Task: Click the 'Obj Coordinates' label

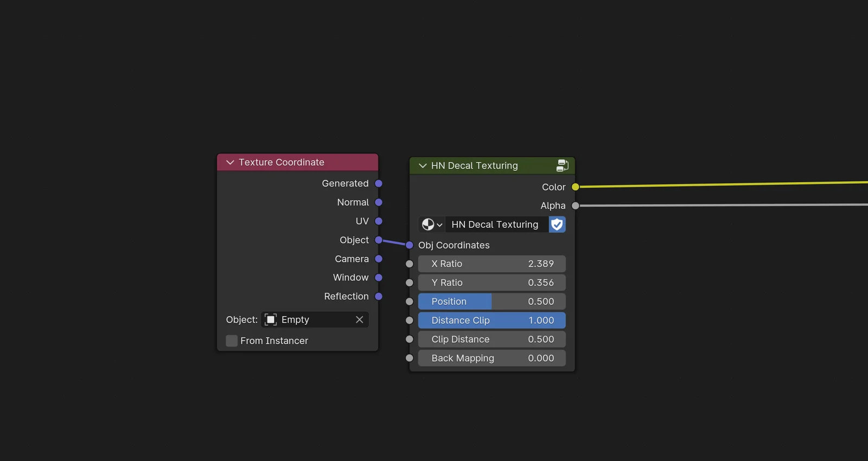Action: pyautogui.click(x=454, y=245)
